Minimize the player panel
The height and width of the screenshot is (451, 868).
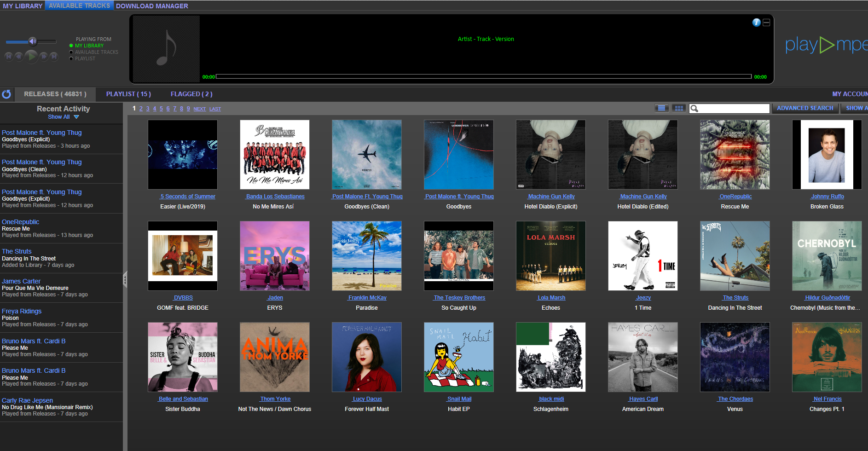(x=766, y=23)
